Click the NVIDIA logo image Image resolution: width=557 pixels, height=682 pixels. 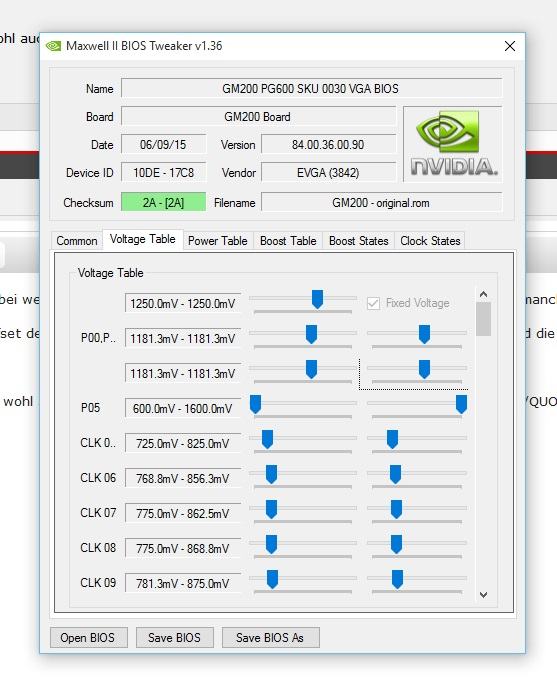tap(453, 144)
